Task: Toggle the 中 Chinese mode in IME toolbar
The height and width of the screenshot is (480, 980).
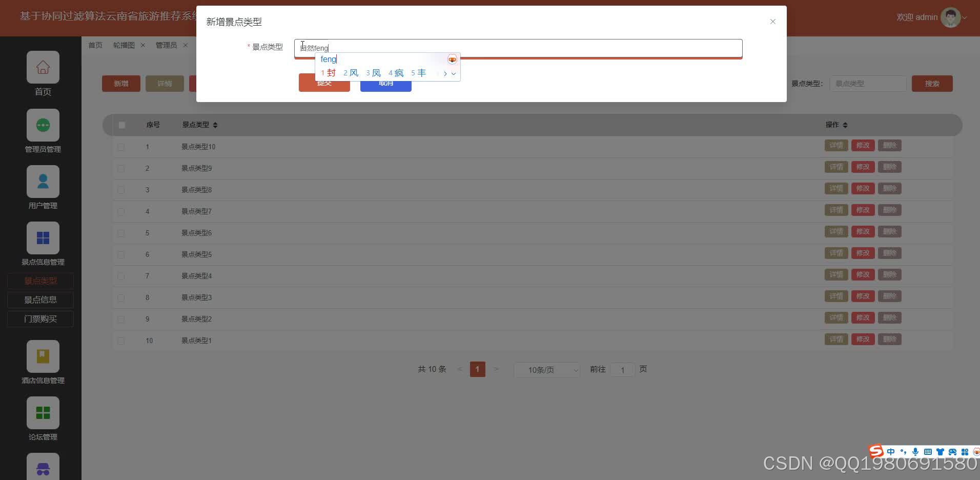Action: [891, 452]
